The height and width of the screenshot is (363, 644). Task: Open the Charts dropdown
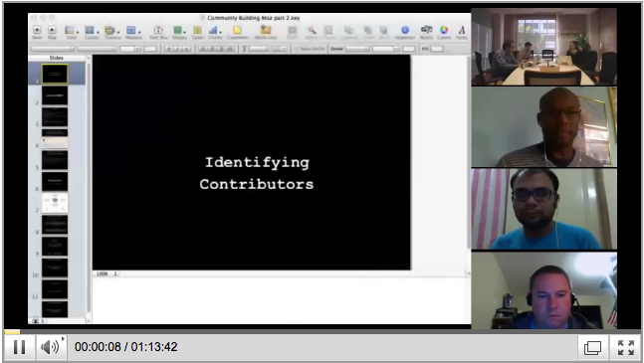point(215,32)
